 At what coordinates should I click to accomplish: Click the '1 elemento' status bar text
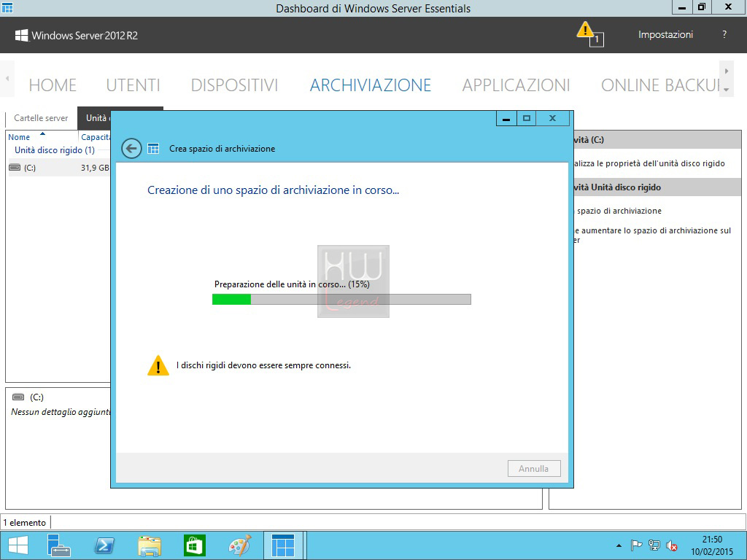(x=24, y=522)
